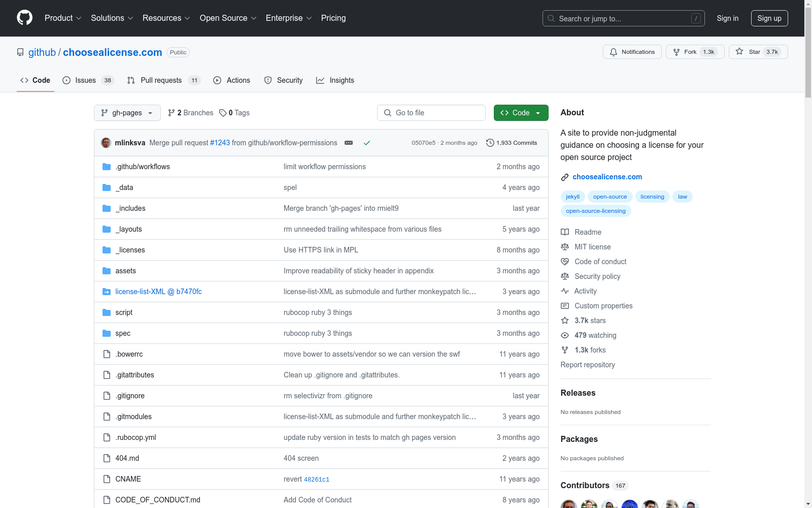This screenshot has width=812, height=508.
Task: Switch to the Issues tab
Action: (88, 80)
